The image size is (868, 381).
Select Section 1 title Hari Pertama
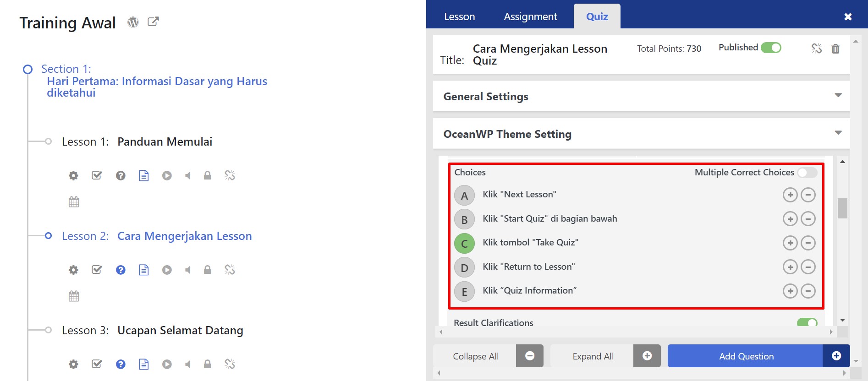pos(157,87)
